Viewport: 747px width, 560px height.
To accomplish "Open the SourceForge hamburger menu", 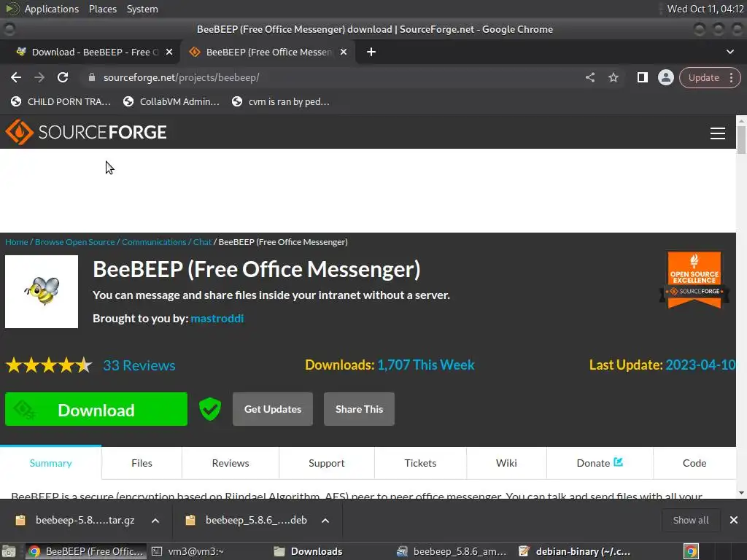I will [x=718, y=133].
